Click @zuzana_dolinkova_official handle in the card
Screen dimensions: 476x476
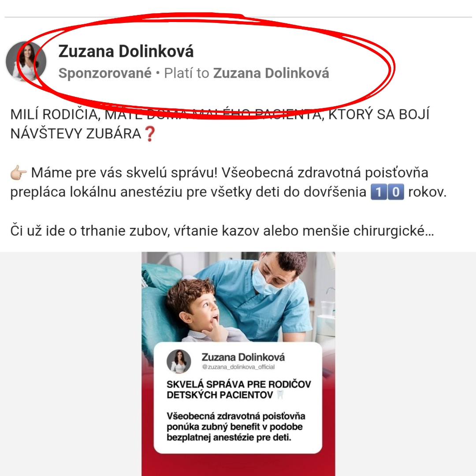(238, 367)
